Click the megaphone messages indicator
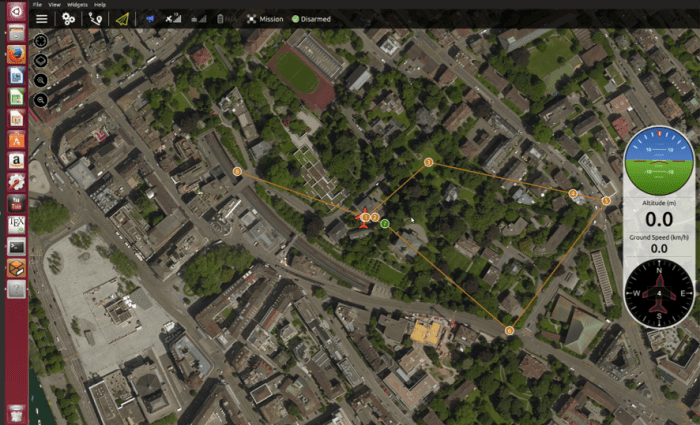The width and height of the screenshot is (700, 425). coord(149,18)
